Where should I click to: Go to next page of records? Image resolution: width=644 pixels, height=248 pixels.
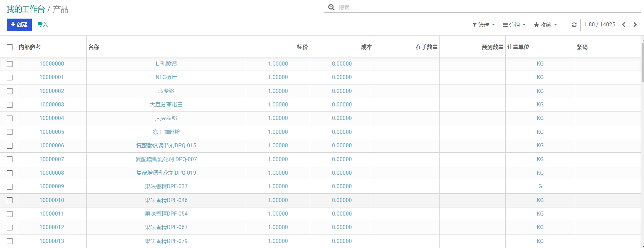point(635,25)
